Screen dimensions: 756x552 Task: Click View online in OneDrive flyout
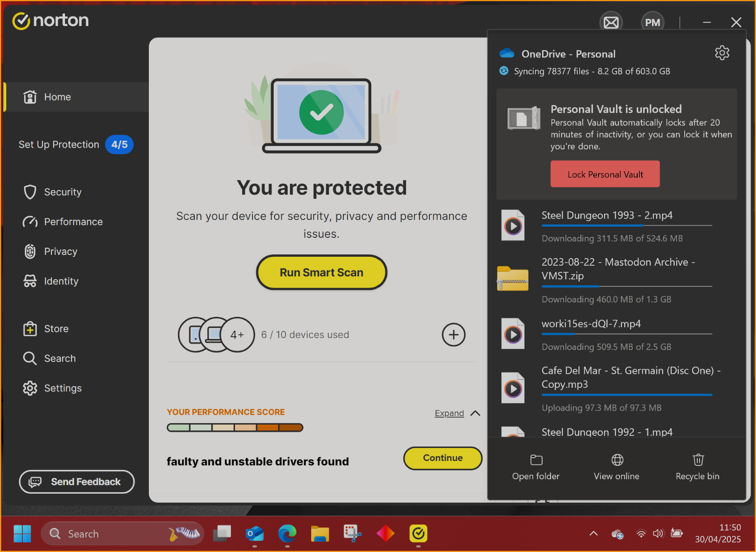click(617, 467)
